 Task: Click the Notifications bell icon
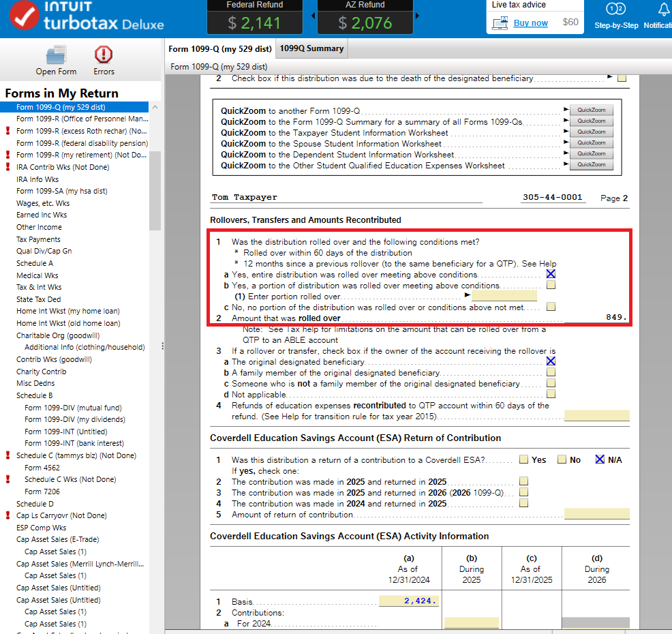tap(663, 10)
